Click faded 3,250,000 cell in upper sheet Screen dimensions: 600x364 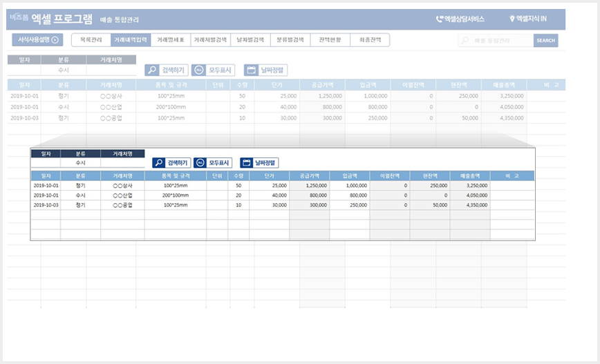click(504, 96)
